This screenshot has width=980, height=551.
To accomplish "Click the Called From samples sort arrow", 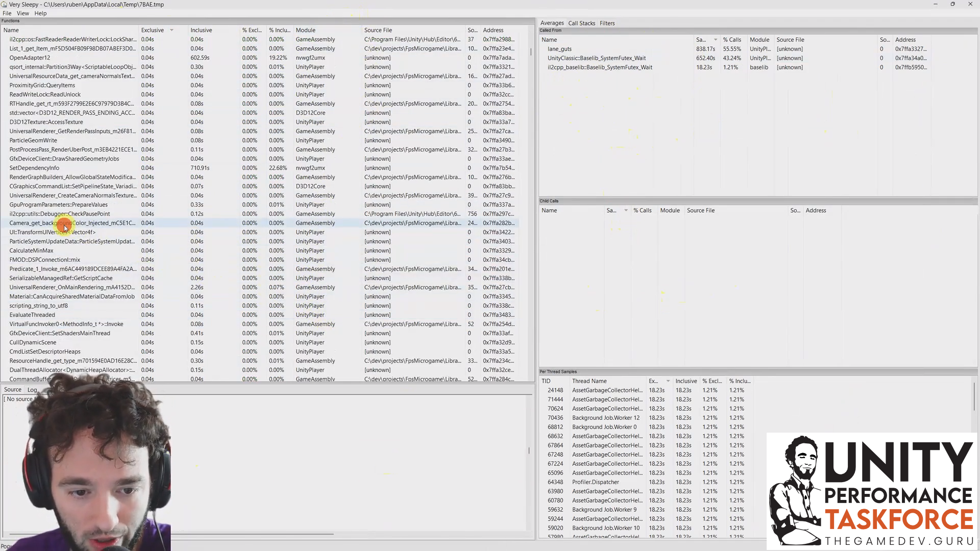I will pyautogui.click(x=715, y=40).
